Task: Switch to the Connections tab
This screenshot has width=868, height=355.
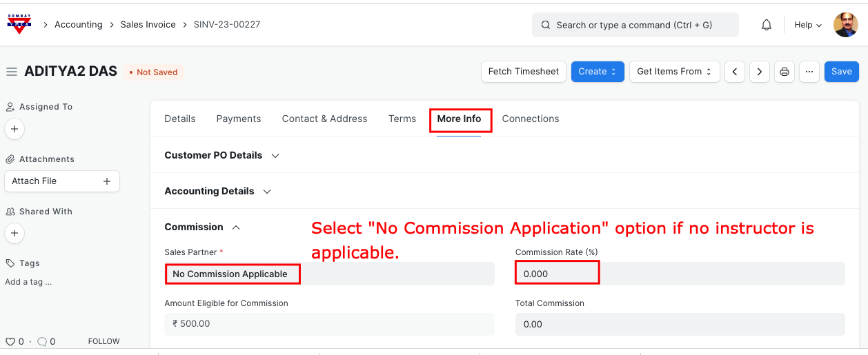Action: 530,119
